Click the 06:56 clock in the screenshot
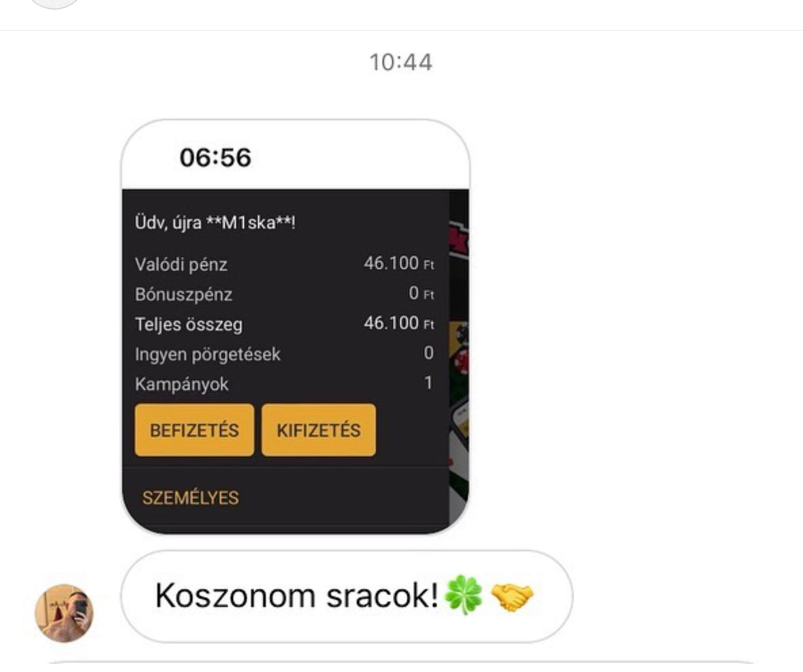The height and width of the screenshot is (672, 803). (x=215, y=157)
